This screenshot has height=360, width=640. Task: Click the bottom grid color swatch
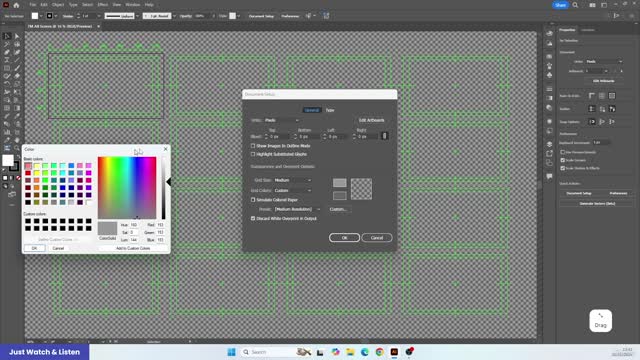(340, 196)
